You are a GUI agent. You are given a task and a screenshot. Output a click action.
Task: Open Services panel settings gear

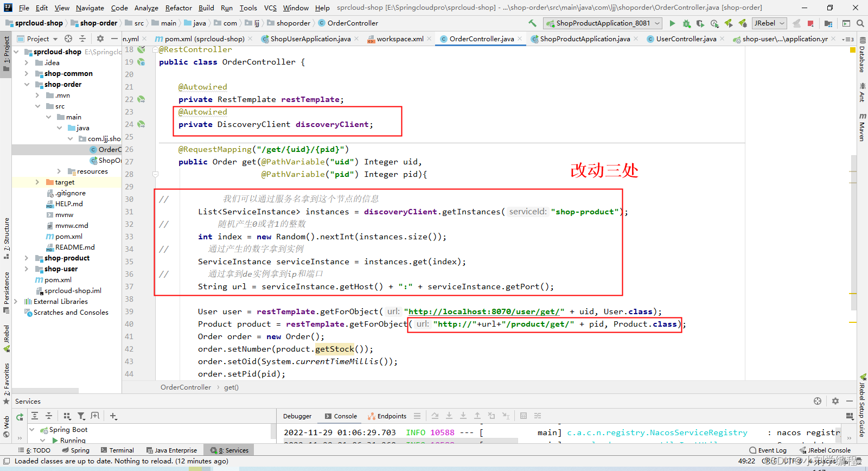(835, 401)
